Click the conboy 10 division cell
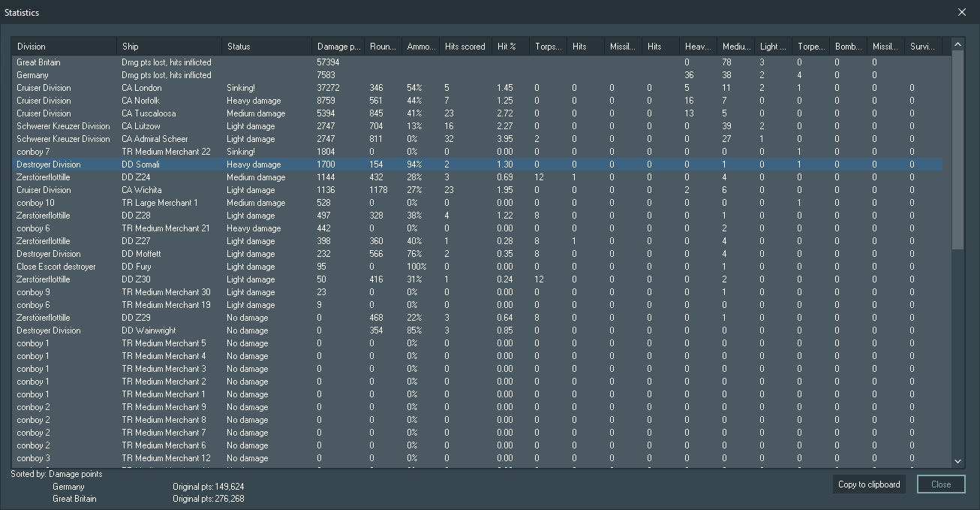This screenshot has height=510, width=980. [x=35, y=203]
